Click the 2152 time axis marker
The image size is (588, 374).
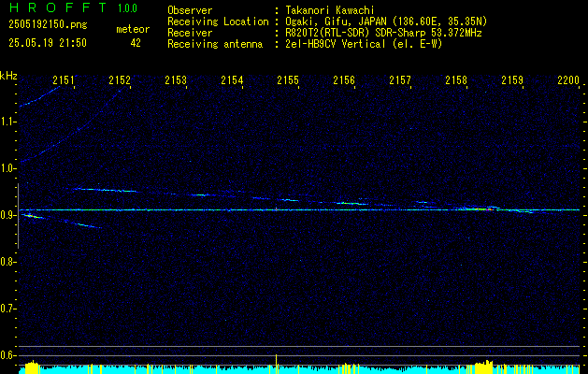120,79
